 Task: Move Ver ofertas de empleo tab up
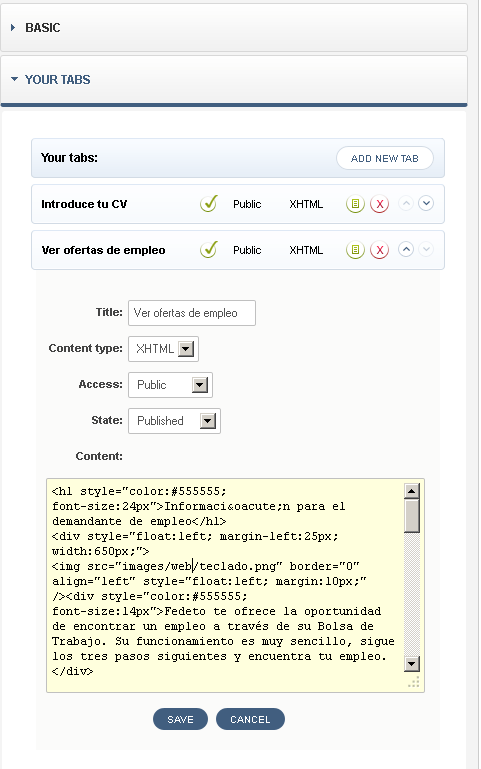[x=405, y=249]
